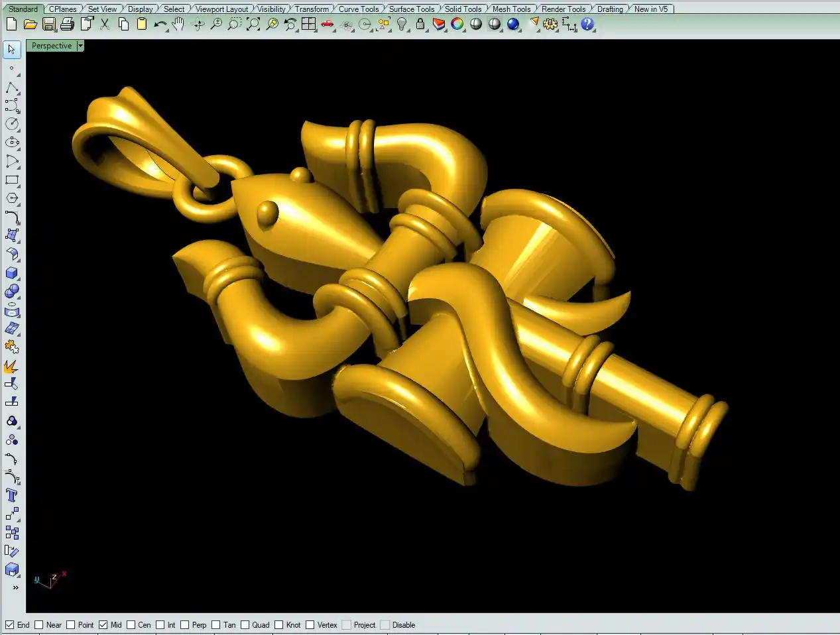Uncheck the Mid osnap checkbox
This screenshot has height=635, width=840.
pyautogui.click(x=103, y=625)
